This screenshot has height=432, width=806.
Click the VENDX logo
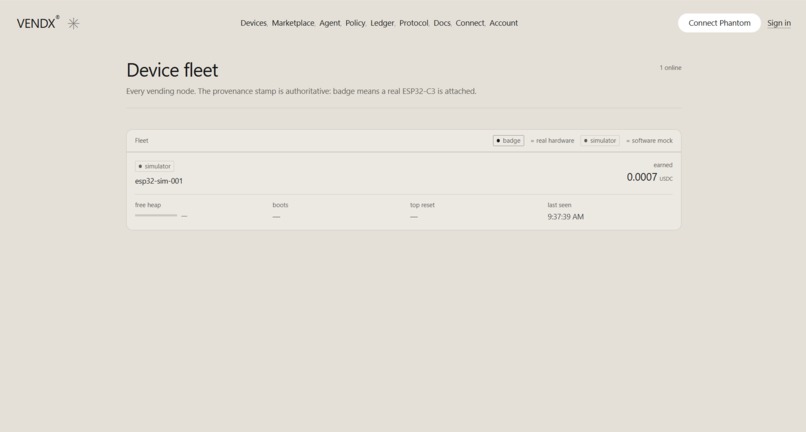pos(38,23)
